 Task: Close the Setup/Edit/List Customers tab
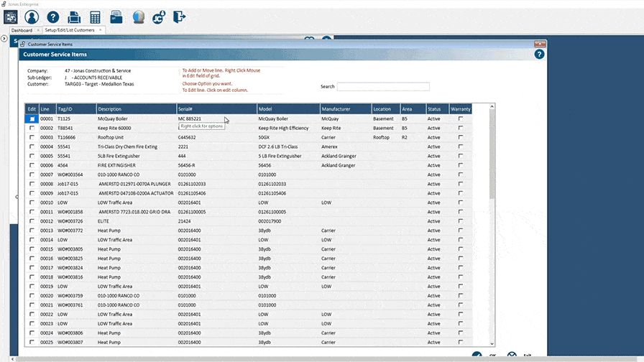pos(100,30)
